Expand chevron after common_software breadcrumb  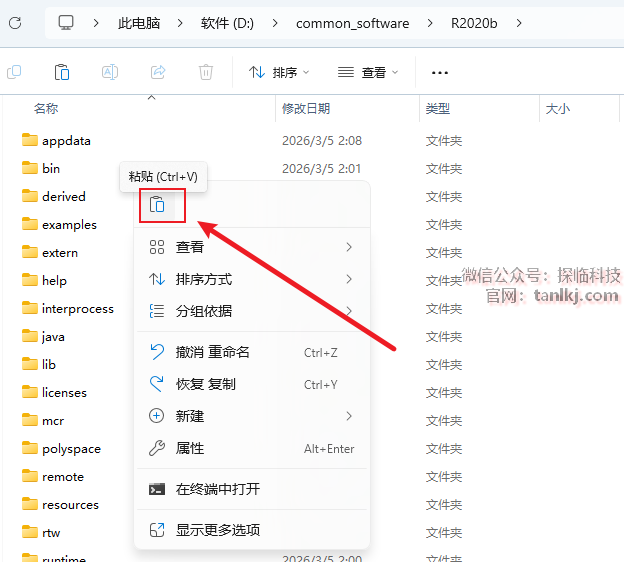coord(430,23)
